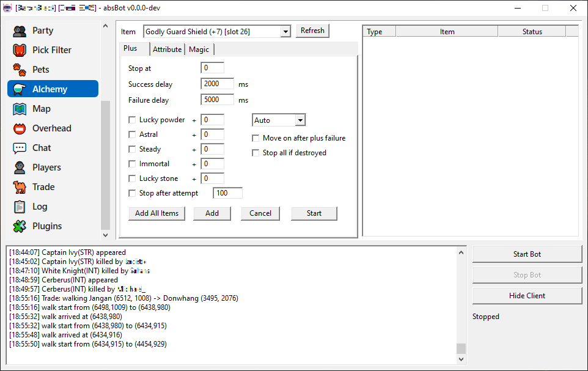Click Add All Items button
The image size is (588, 371).
click(156, 213)
